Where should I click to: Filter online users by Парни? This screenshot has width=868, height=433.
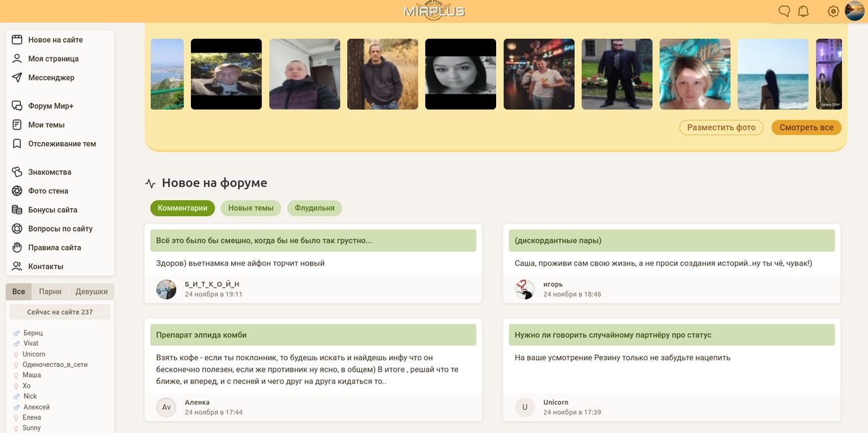(50, 292)
